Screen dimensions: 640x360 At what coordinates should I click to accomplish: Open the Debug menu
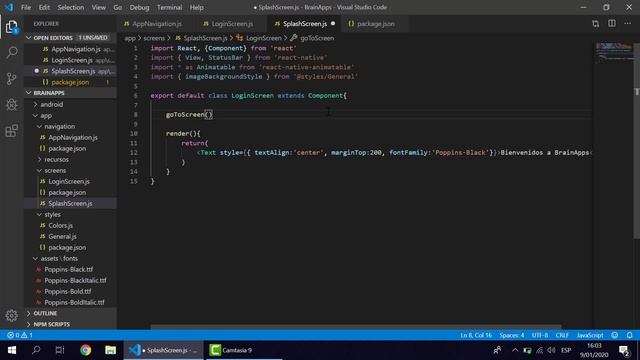tap(139, 7)
